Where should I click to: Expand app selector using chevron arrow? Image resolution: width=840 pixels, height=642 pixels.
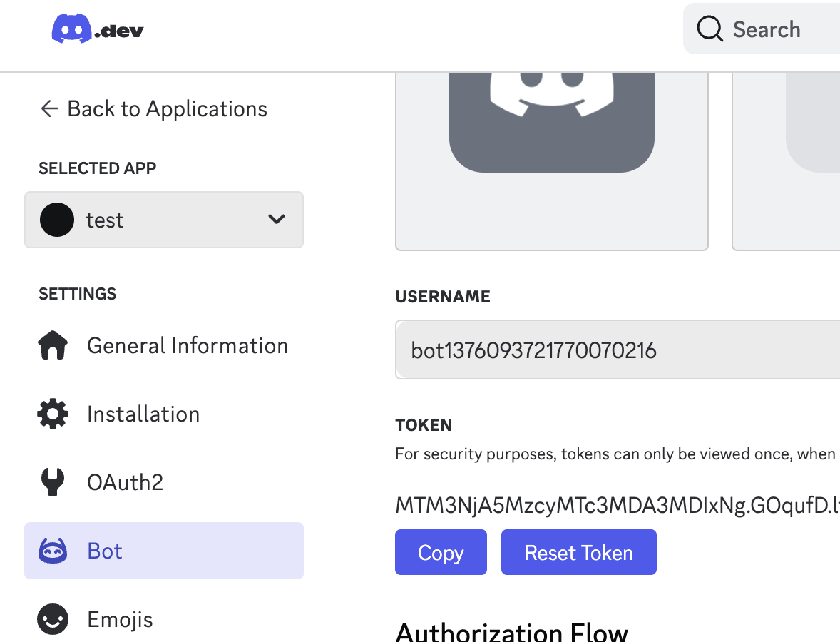[x=277, y=220]
